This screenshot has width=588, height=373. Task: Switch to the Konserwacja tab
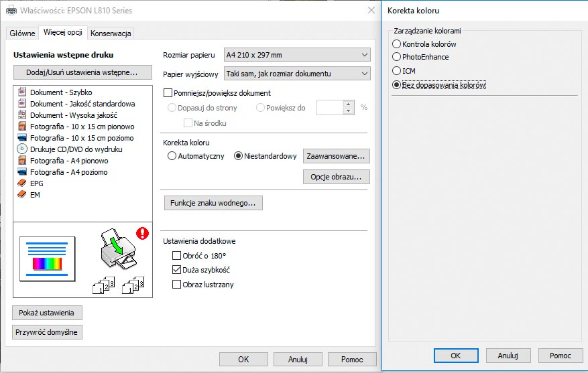pyautogui.click(x=111, y=33)
